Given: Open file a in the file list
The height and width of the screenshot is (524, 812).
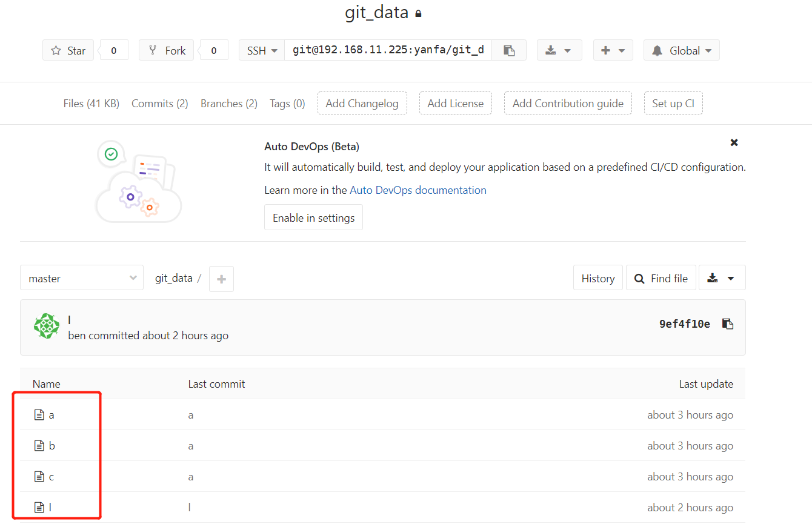Looking at the screenshot, I should click(x=52, y=415).
